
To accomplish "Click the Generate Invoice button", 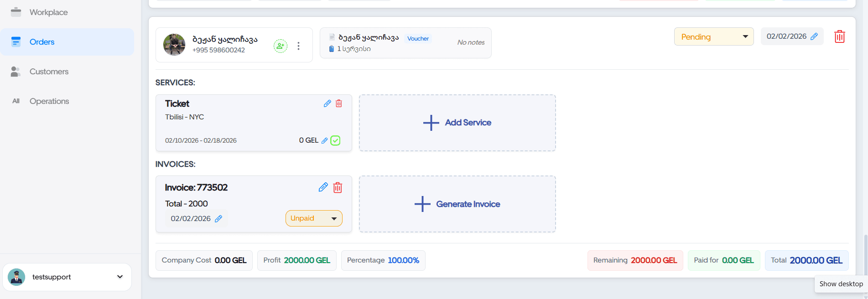I will 457,204.
